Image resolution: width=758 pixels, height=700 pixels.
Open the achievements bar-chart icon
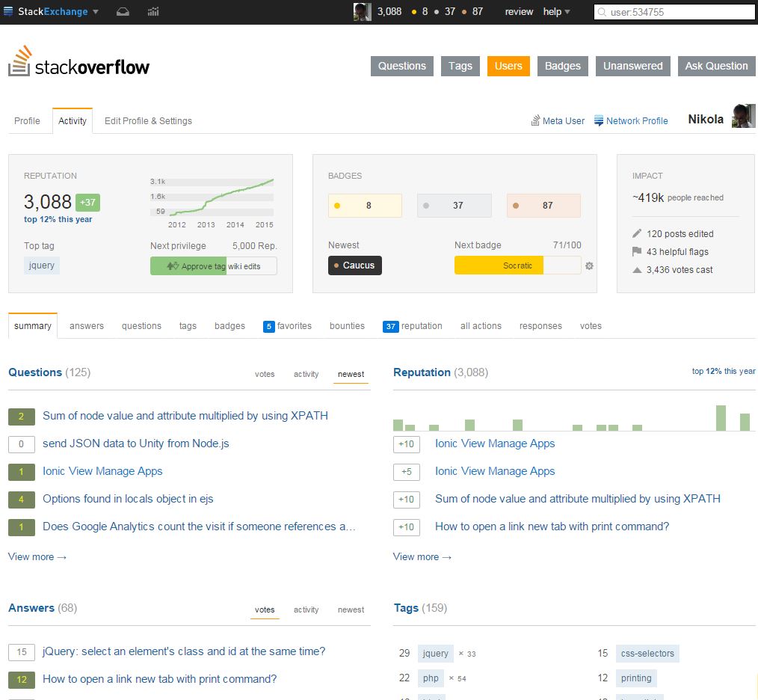[153, 12]
